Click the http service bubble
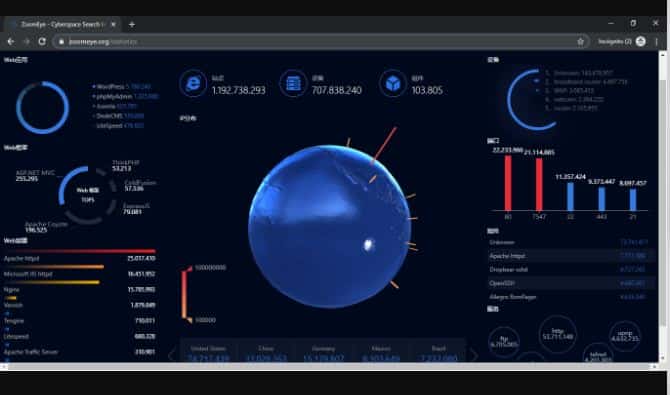This screenshot has width=670, height=395. (557, 334)
